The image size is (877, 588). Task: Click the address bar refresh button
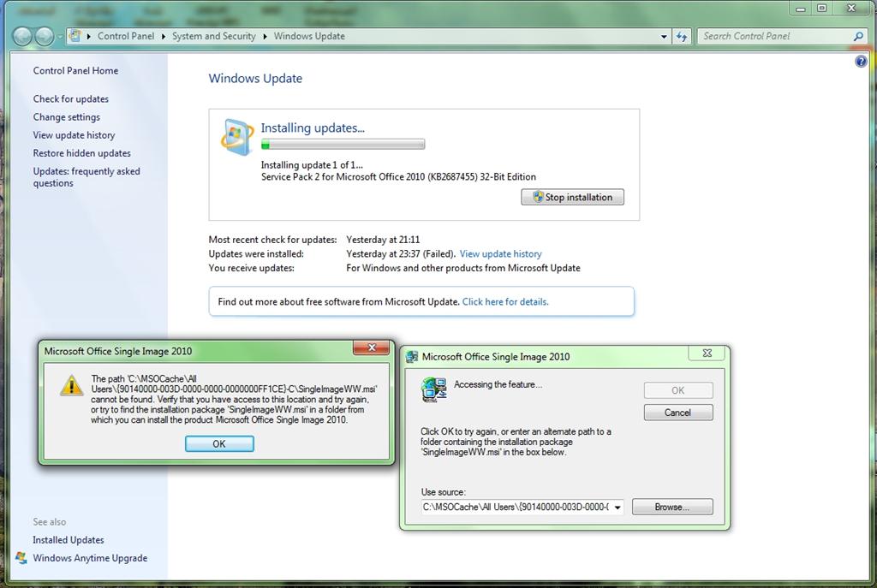point(681,36)
